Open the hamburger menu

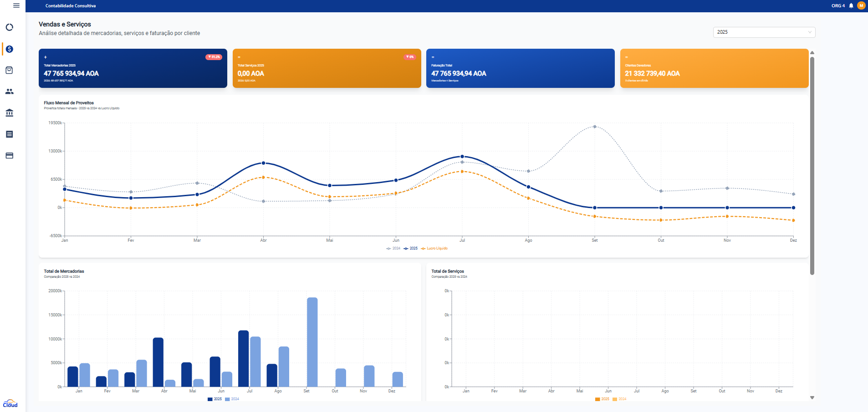coord(16,5)
